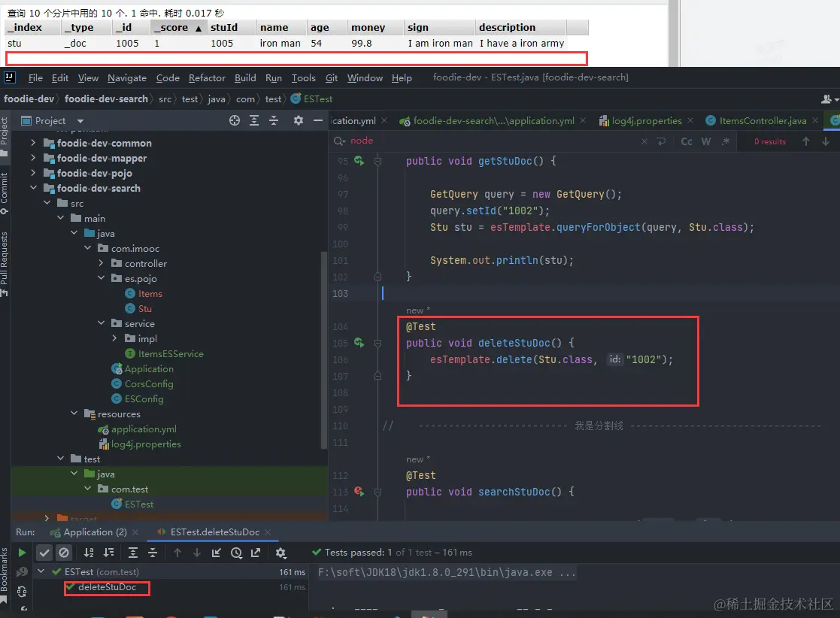Close the ESTest.deleteStuDoc run tab
840x618 pixels.
[x=268, y=532]
